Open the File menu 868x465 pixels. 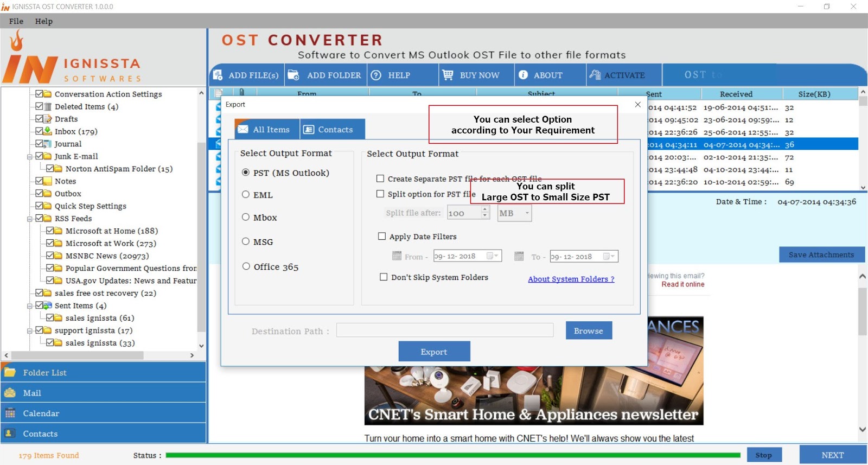tap(16, 21)
